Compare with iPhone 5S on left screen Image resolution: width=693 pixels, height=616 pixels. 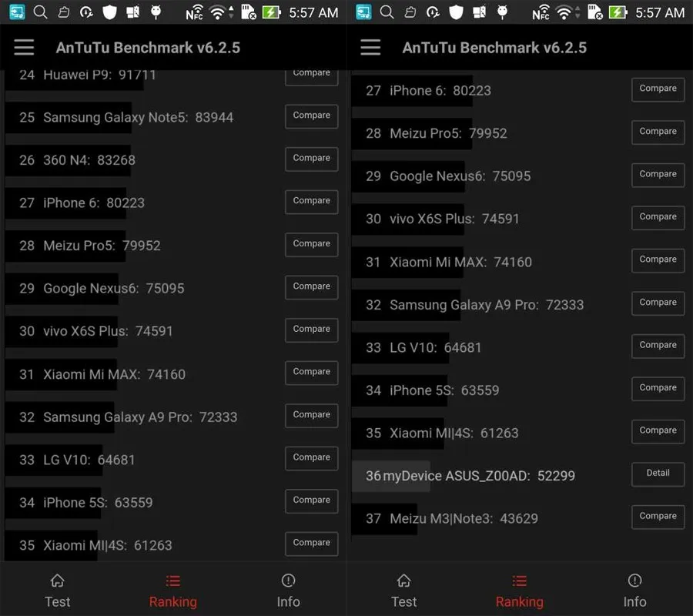[x=312, y=500]
